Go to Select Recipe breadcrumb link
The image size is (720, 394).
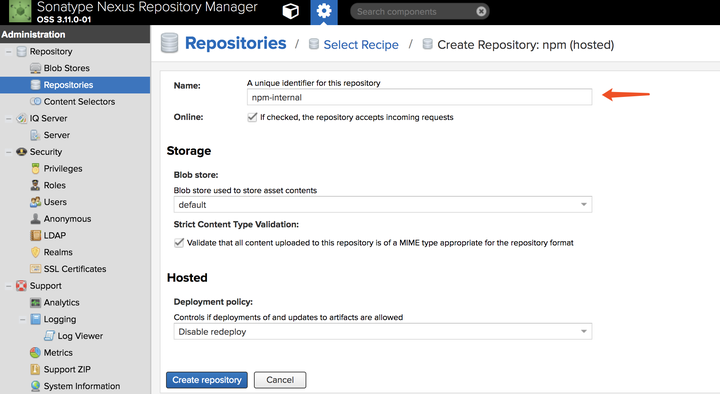pyautogui.click(x=361, y=45)
